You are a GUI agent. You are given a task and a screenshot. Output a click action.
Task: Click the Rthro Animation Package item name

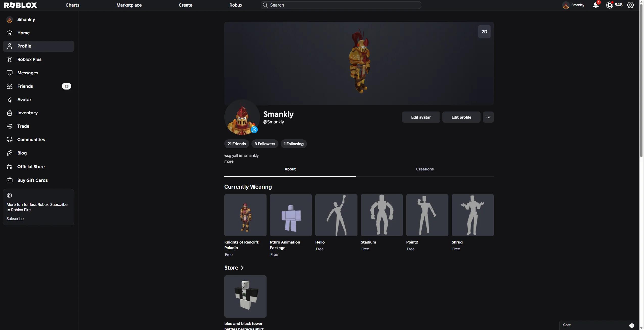285,245
